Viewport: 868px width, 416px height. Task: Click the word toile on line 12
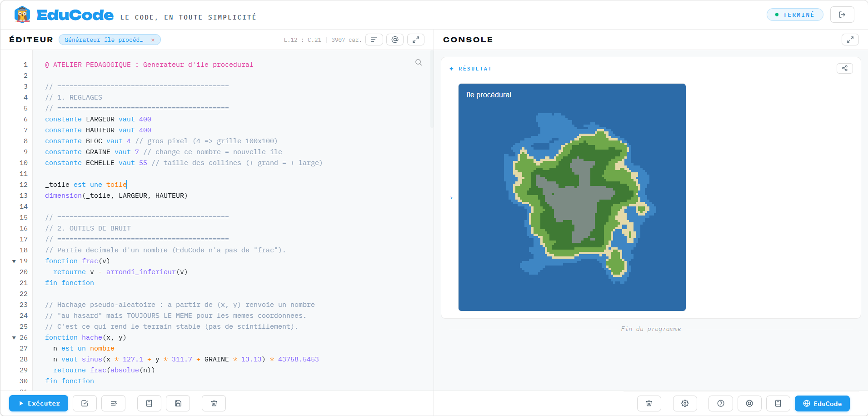(x=116, y=185)
